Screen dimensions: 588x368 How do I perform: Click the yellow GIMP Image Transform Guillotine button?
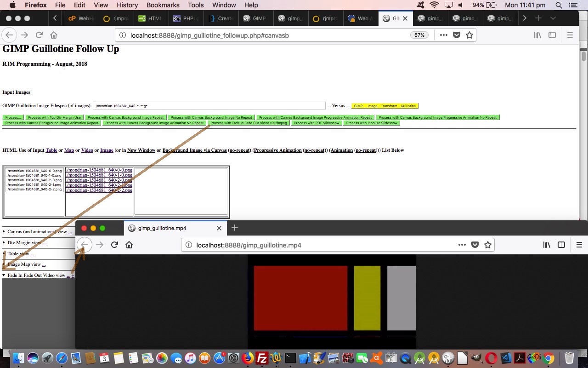[385, 106]
